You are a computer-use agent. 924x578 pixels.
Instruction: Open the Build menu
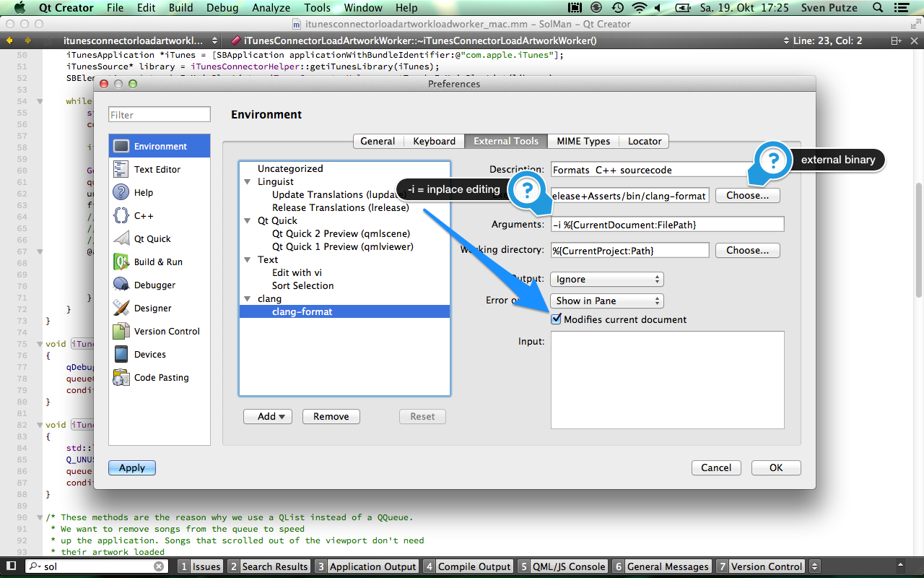coord(180,8)
